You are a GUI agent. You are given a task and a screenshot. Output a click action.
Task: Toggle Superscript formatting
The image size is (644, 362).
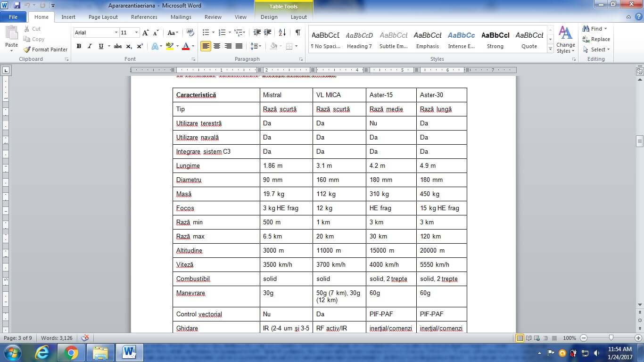coord(140,46)
